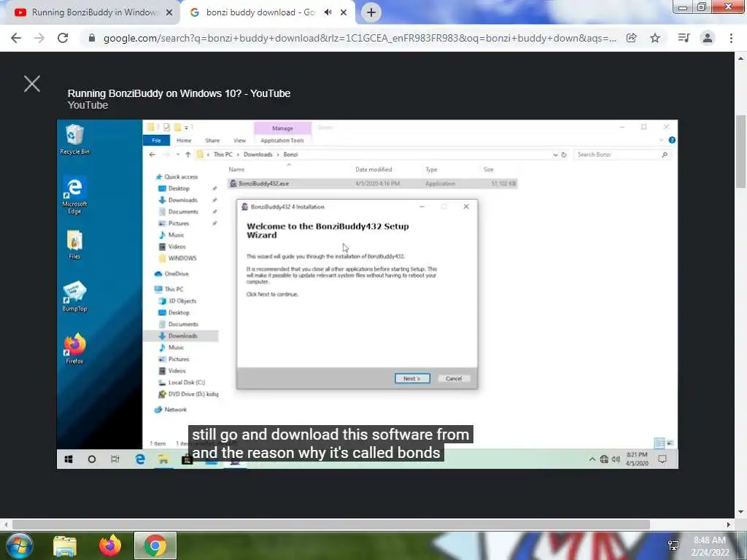Share this page using the share icon
This screenshot has height=560, width=747.
(631, 38)
